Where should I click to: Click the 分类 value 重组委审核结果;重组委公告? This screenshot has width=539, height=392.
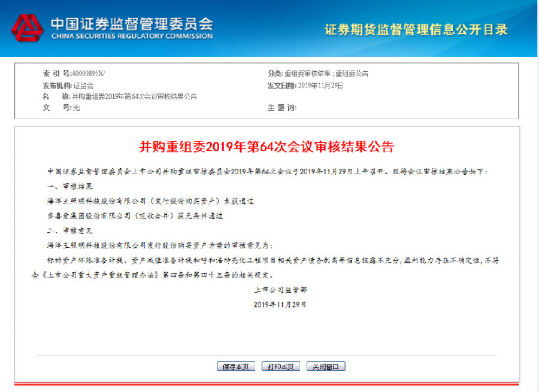coord(326,73)
